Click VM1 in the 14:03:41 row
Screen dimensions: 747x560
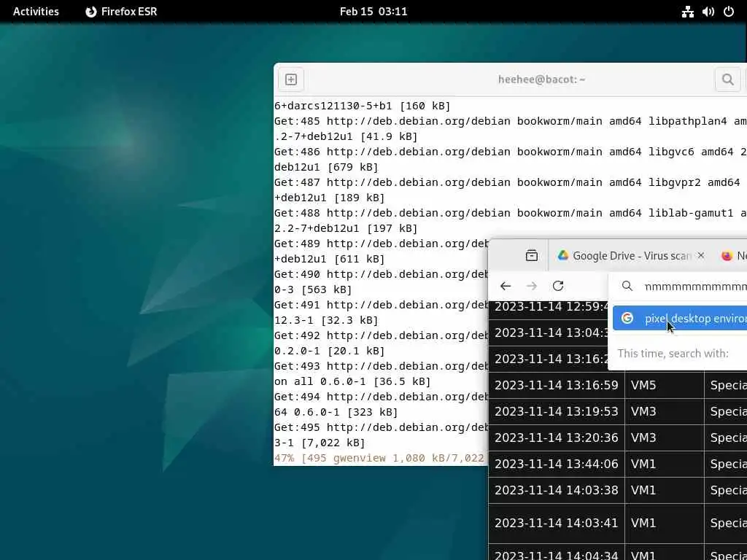click(665, 523)
